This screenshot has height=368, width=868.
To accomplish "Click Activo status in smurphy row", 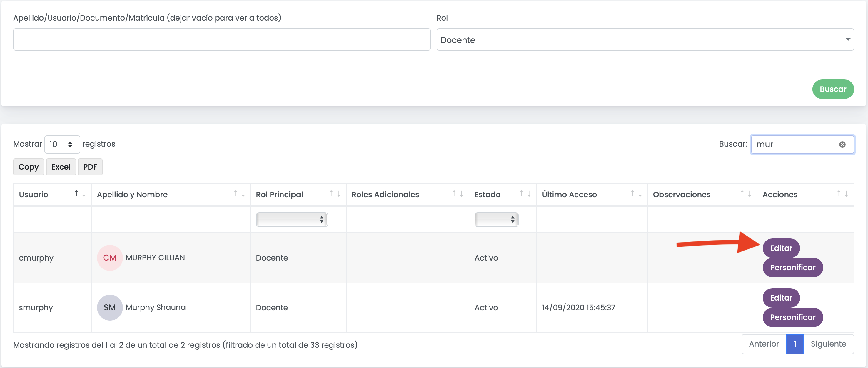I will pyautogui.click(x=486, y=308).
